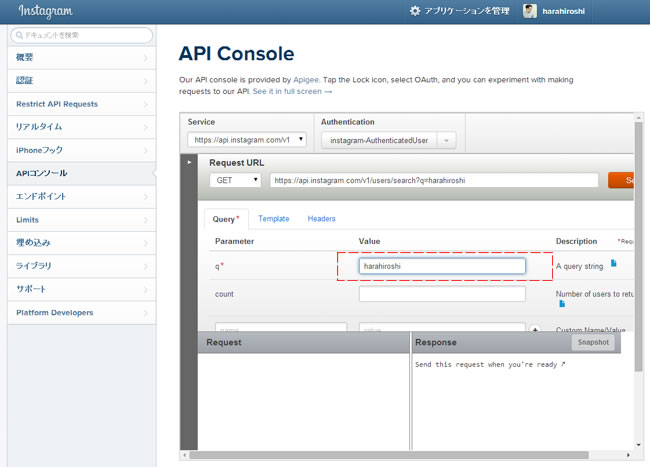Click the magnifier icon in search box
Image resolution: width=650 pixels, height=467 pixels.
point(19,35)
